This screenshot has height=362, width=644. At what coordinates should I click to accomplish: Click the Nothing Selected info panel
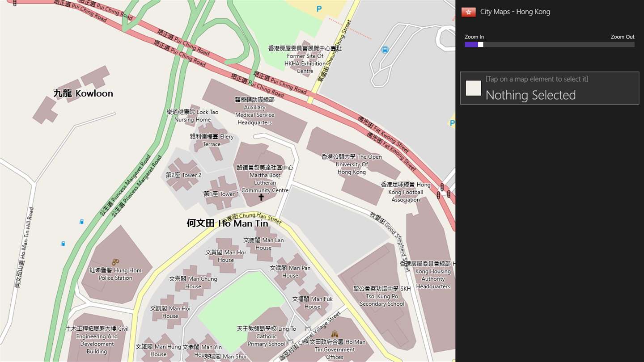click(550, 88)
